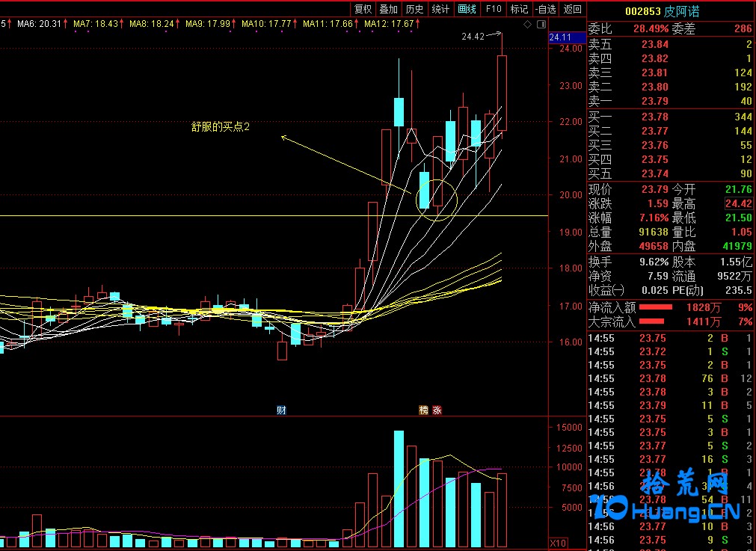Select the 卖五 ask row at 23.84

[x=670, y=44]
